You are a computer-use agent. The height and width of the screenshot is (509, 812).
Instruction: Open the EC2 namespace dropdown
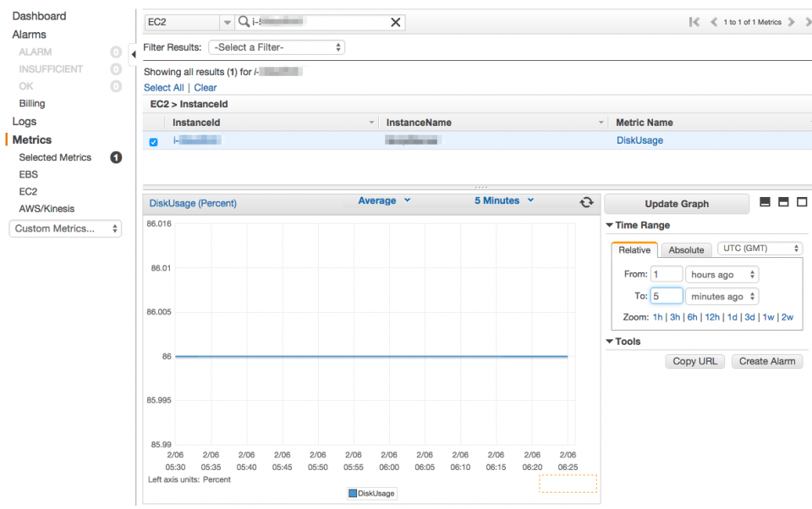[189, 22]
